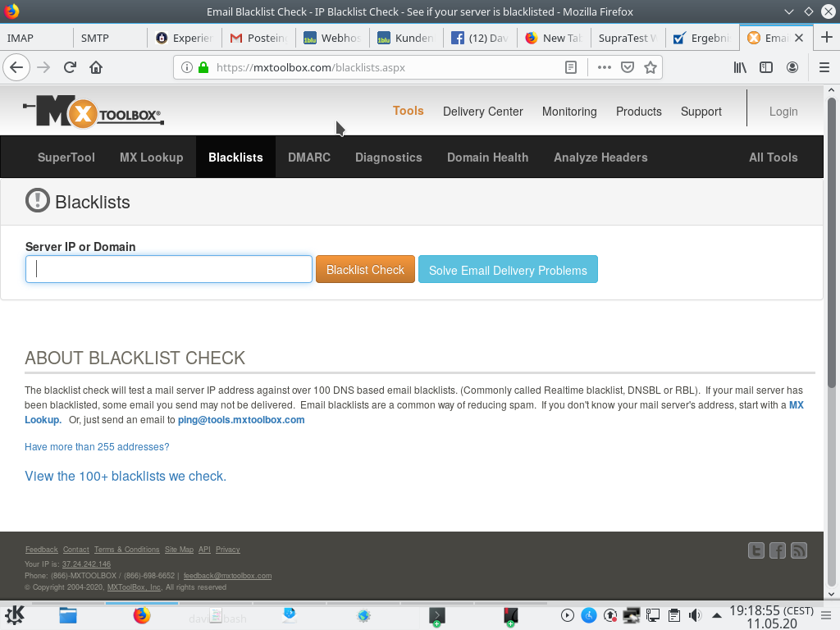Toggle reader view icon in address bar
This screenshot has width=840, height=630.
[571, 67]
